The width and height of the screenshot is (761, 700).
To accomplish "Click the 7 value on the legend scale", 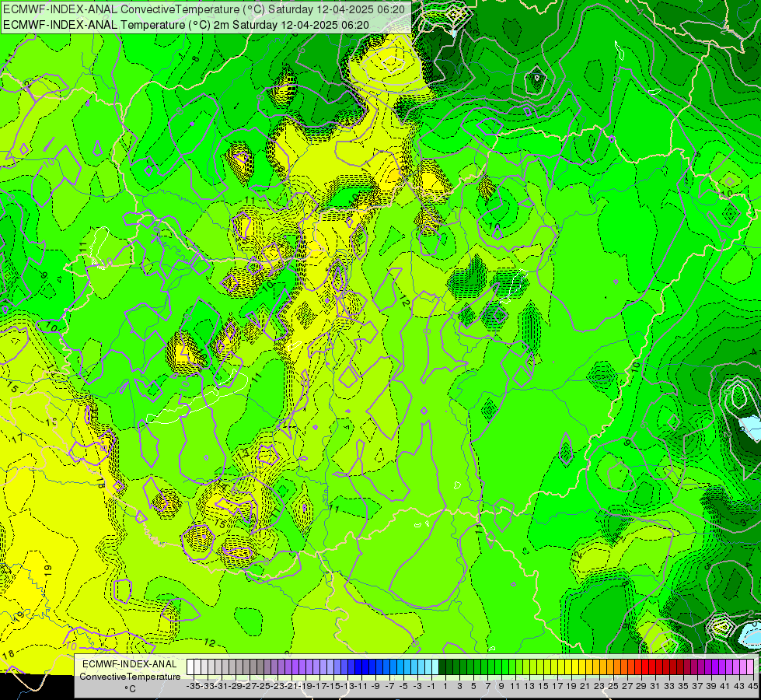I will [x=487, y=686].
